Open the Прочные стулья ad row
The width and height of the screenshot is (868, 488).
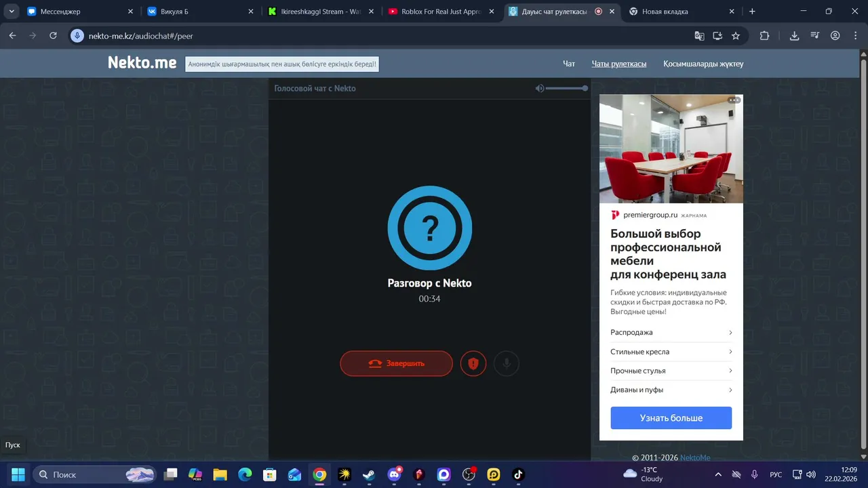[x=671, y=371]
